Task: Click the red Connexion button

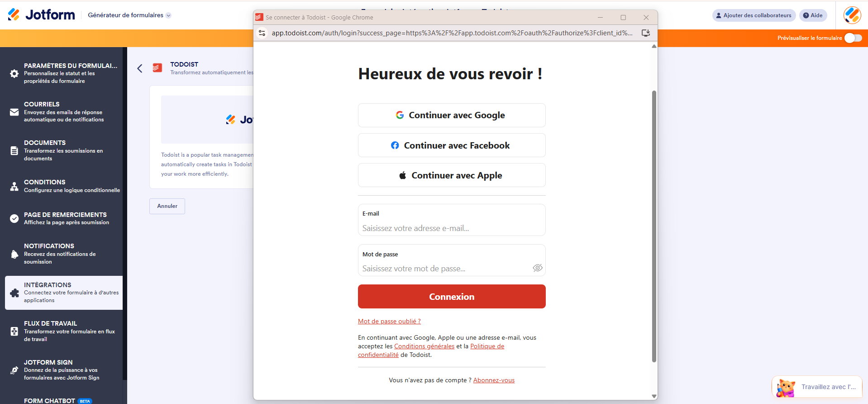Action: [x=452, y=296]
